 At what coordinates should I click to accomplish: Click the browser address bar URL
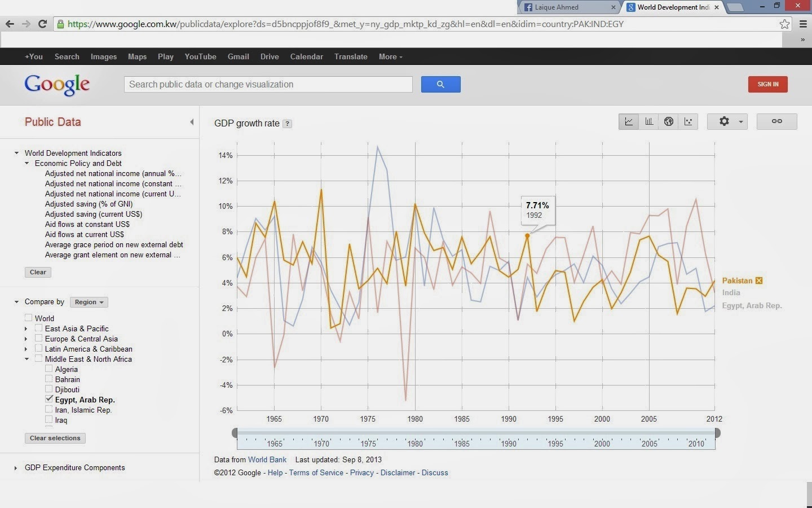point(345,24)
